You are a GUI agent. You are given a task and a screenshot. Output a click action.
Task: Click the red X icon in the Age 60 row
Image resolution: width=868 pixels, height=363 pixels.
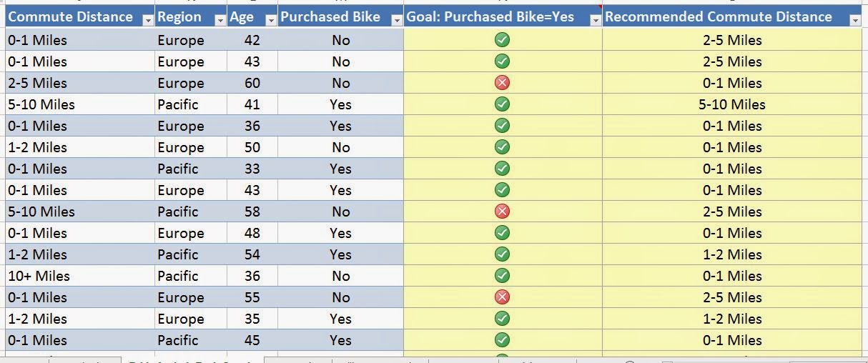(x=503, y=83)
